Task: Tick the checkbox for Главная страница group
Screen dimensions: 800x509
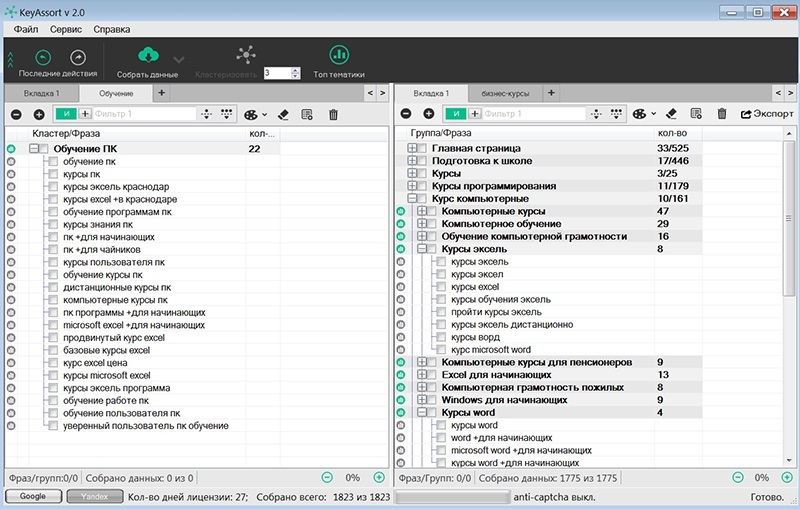Action: click(423, 148)
